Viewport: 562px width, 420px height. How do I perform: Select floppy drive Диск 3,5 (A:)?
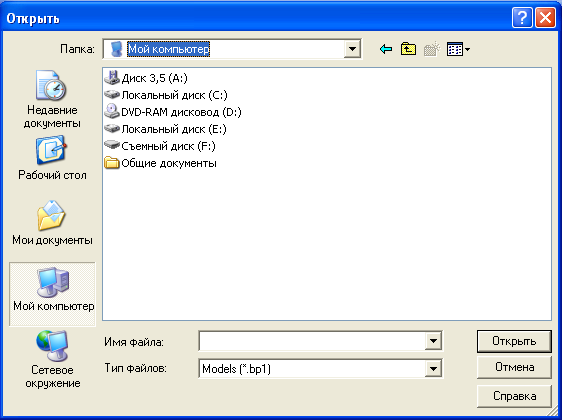(146, 78)
